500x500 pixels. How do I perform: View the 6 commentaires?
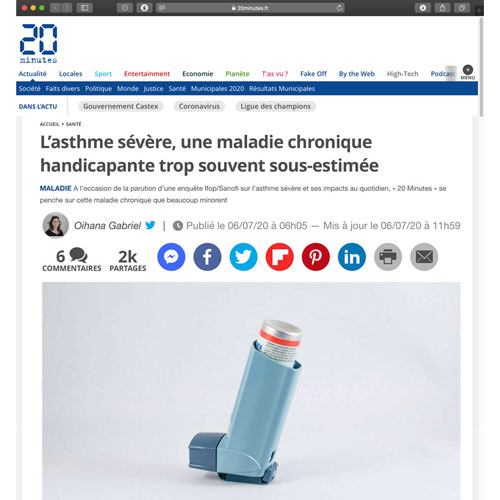pyautogui.click(x=72, y=260)
